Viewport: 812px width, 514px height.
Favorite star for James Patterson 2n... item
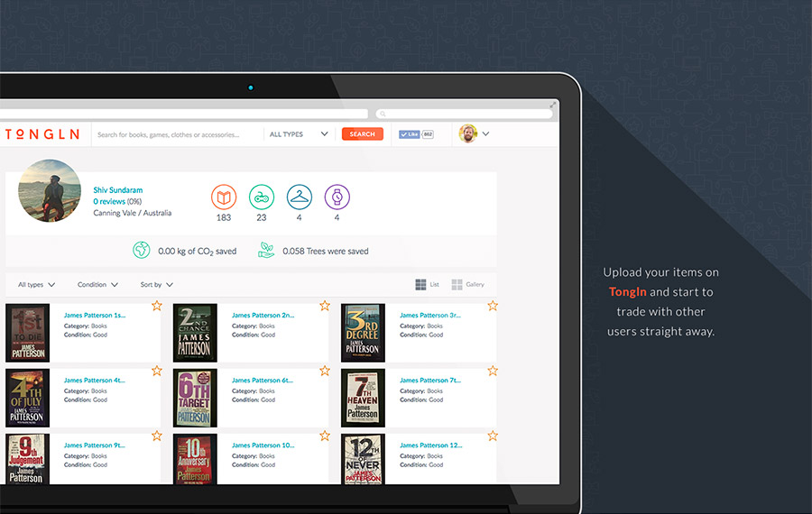[325, 306]
